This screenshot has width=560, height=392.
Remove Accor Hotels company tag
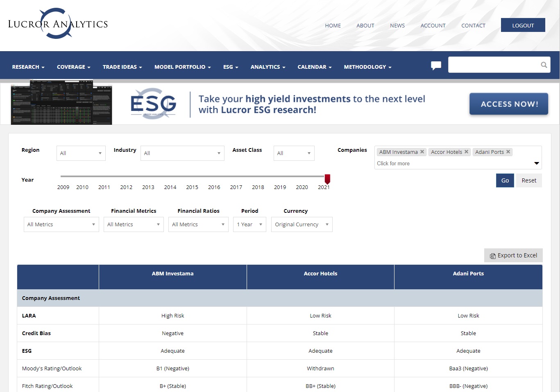click(466, 152)
